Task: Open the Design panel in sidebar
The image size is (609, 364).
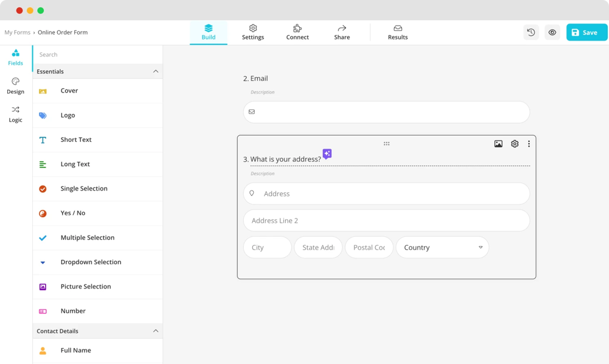Action: [x=16, y=86]
